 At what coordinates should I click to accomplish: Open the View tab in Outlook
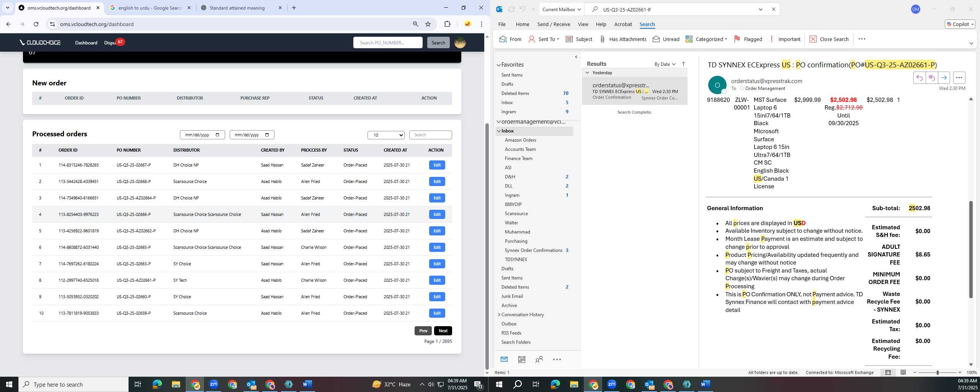coord(583,24)
